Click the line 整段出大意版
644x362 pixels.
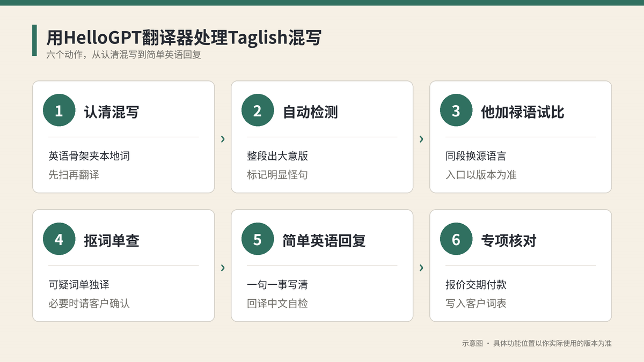point(277,156)
